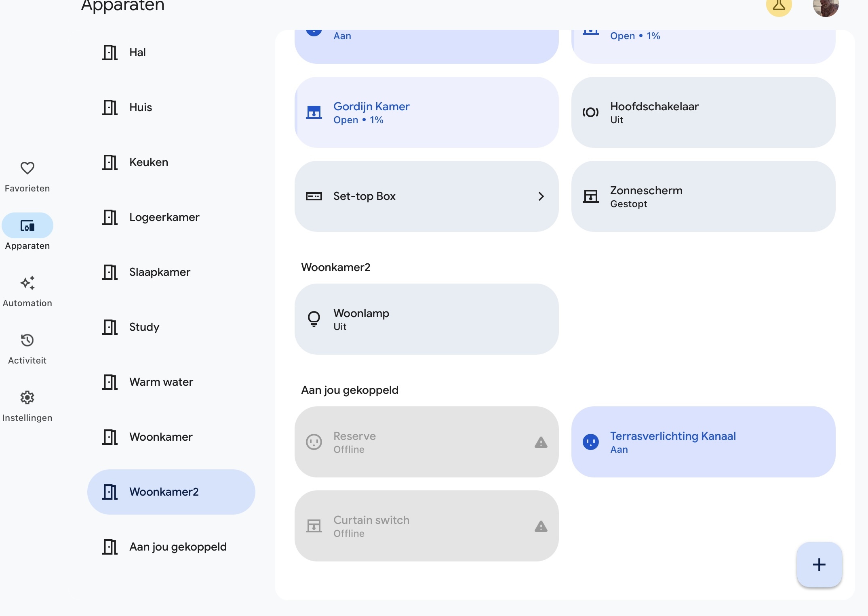Select the Study room

pyautogui.click(x=171, y=327)
